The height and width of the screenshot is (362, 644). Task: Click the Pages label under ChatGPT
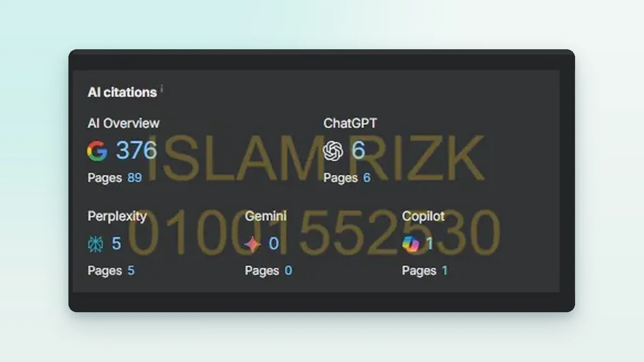341,178
